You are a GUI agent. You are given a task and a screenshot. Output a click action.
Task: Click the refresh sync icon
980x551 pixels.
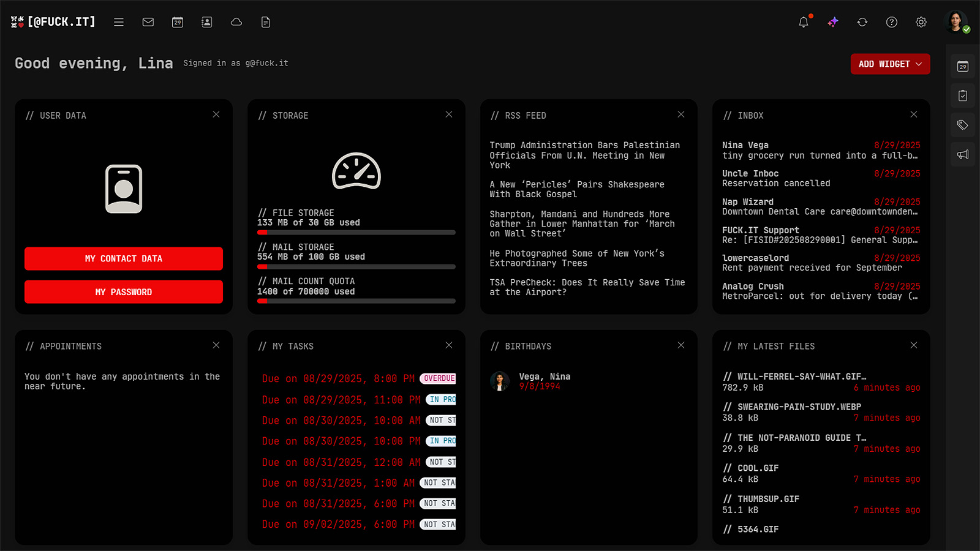862,22
